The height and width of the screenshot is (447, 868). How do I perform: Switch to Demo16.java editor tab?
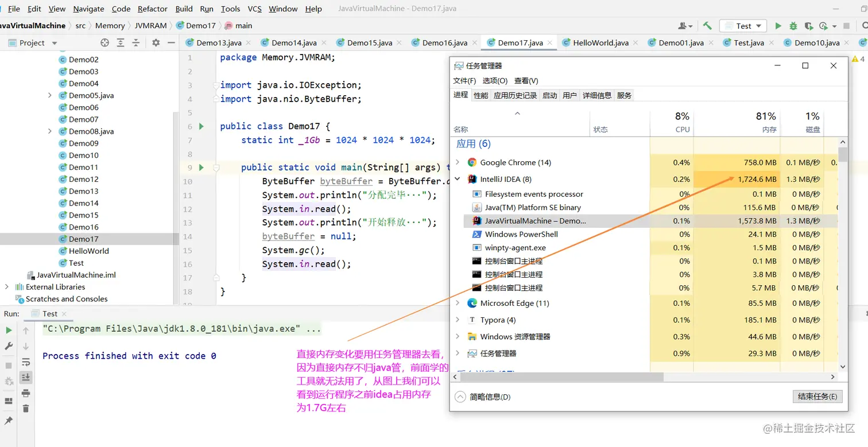[x=445, y=42]
